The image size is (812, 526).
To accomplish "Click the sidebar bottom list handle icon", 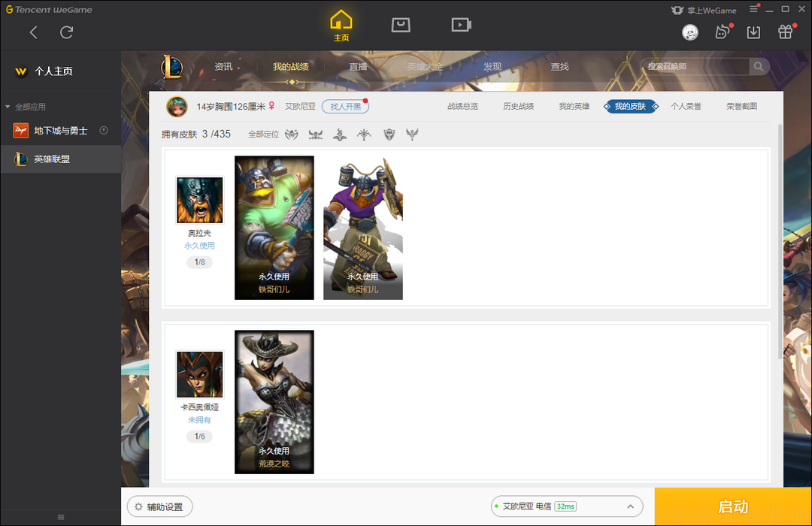I will tap(61, 517).
